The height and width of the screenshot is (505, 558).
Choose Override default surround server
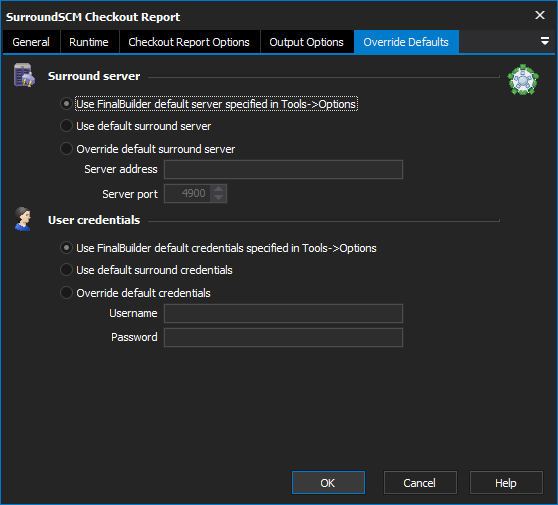(x=148, y=149)
